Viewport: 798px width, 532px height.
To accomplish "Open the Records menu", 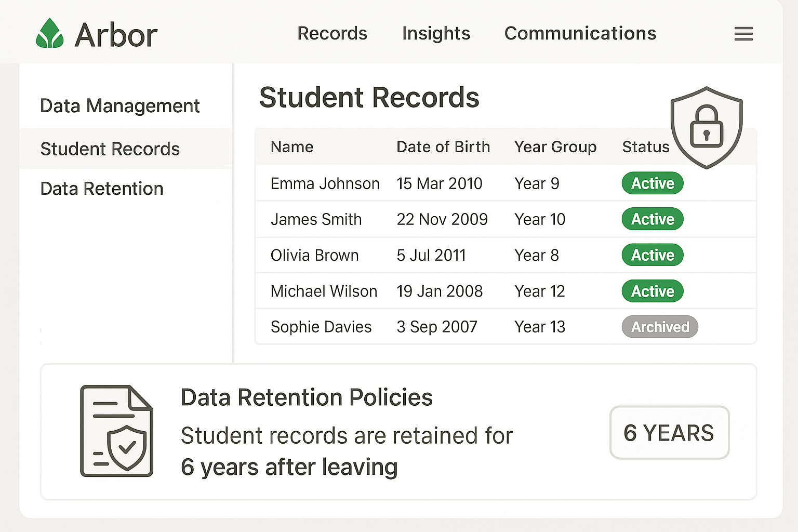I will (332, 33).
